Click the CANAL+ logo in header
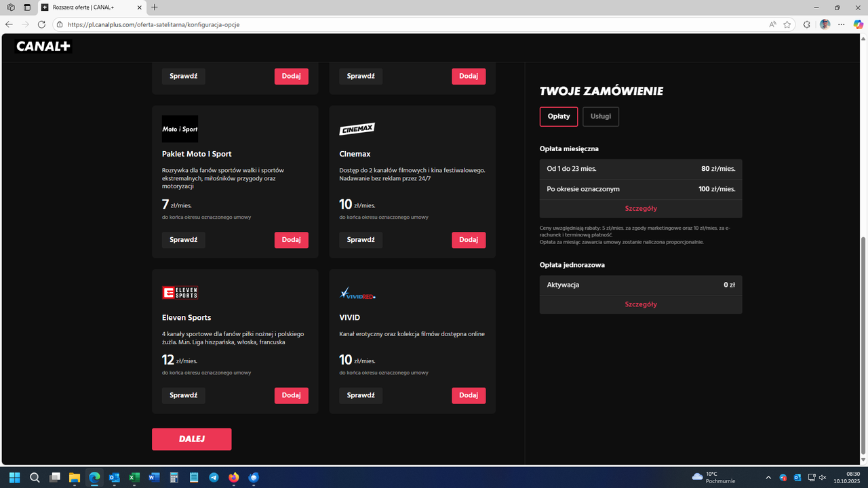Image resolution: width=868 pixels, height=488 pixels. pyautogui.click(x=43, y=47)
